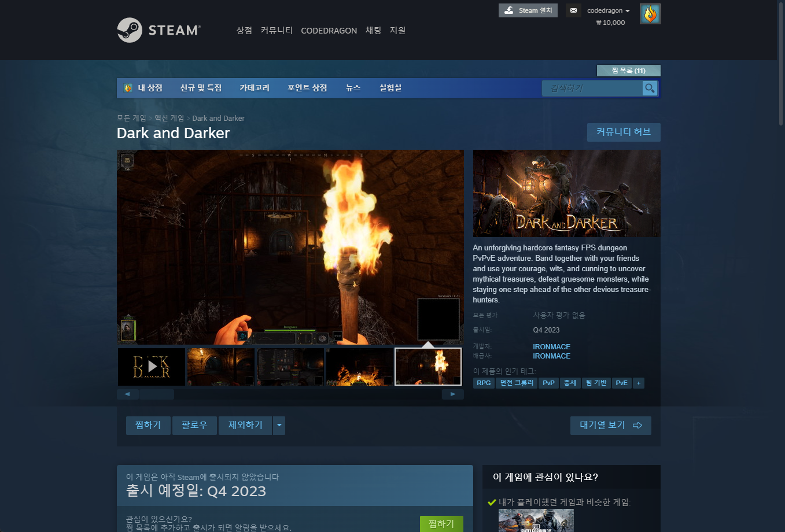This screenshot has height=532, width=785.
Task: Open 지원 support link
Action: point(397,30)
